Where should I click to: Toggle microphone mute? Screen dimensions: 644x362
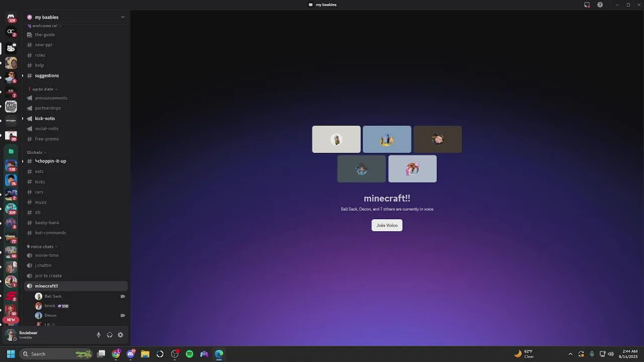(99, 335)
